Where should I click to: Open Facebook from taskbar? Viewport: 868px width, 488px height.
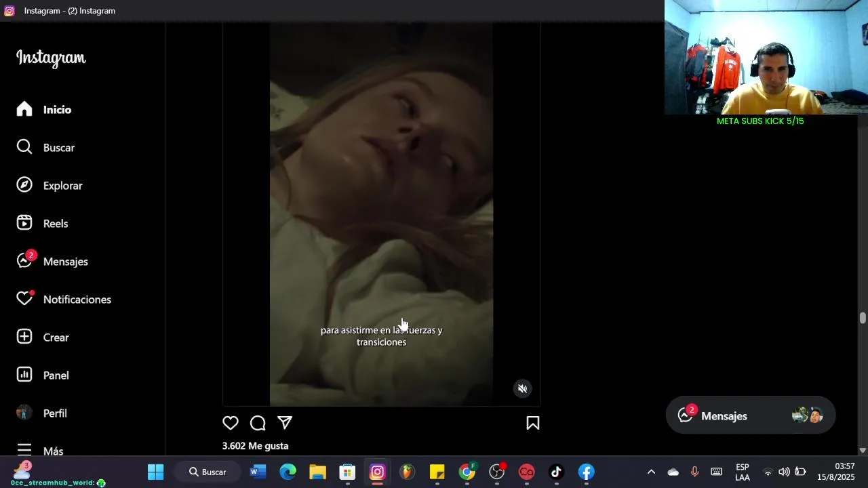[x=587, y=472]
